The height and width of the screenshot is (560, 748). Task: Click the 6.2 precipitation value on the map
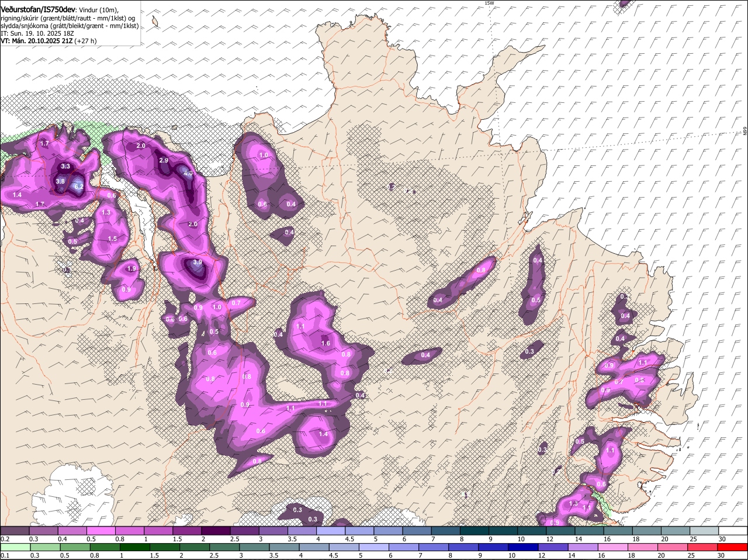(79, 186)
